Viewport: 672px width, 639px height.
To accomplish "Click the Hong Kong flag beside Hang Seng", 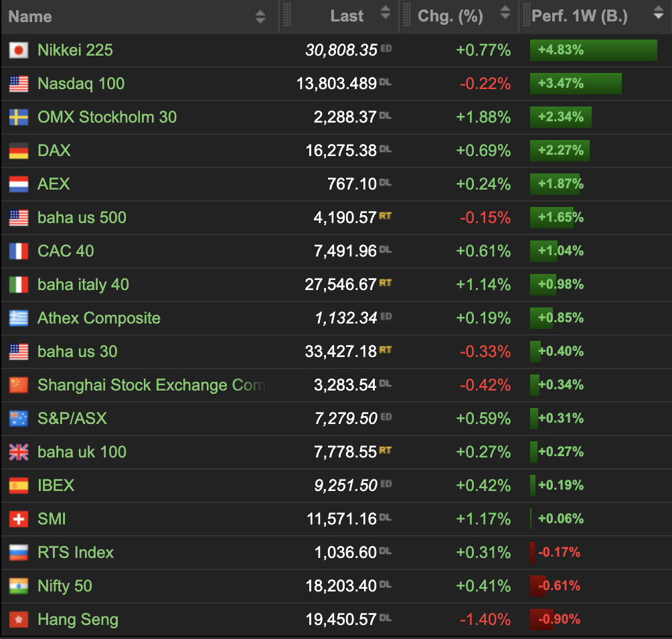I will (x=19, y=620).
